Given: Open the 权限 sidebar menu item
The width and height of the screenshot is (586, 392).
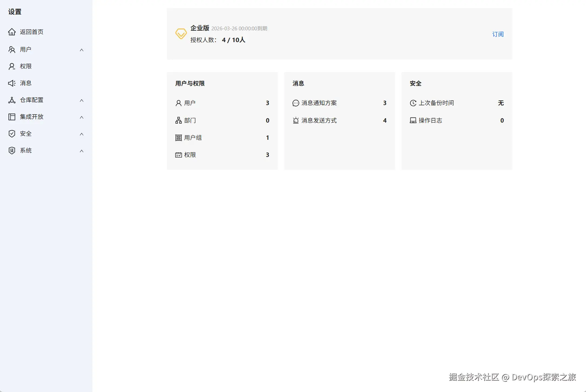Looking at the screenshot, I should [x=46, y=66].
